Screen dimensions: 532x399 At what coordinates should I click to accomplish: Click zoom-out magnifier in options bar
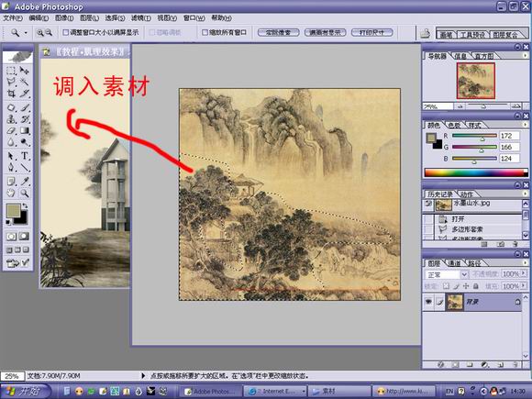point(49,33)
